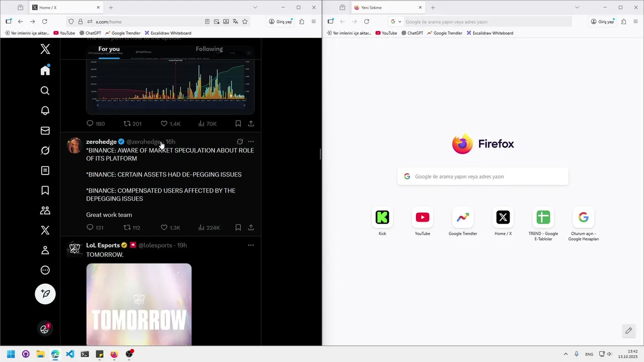Open Home in the X sidebar
644x362 pixels.
45,70
